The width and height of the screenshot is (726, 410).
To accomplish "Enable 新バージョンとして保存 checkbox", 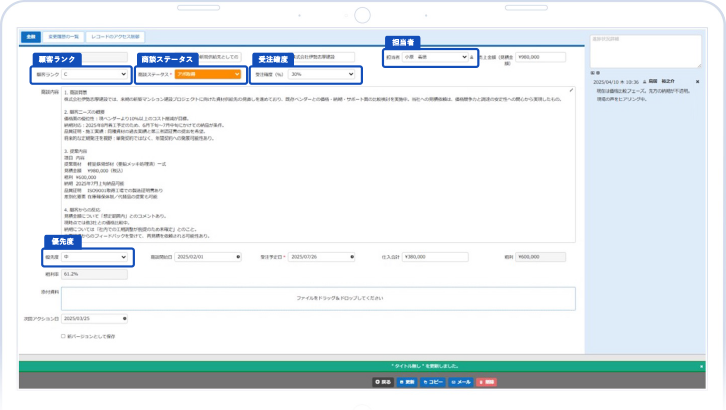I will 64,336.
